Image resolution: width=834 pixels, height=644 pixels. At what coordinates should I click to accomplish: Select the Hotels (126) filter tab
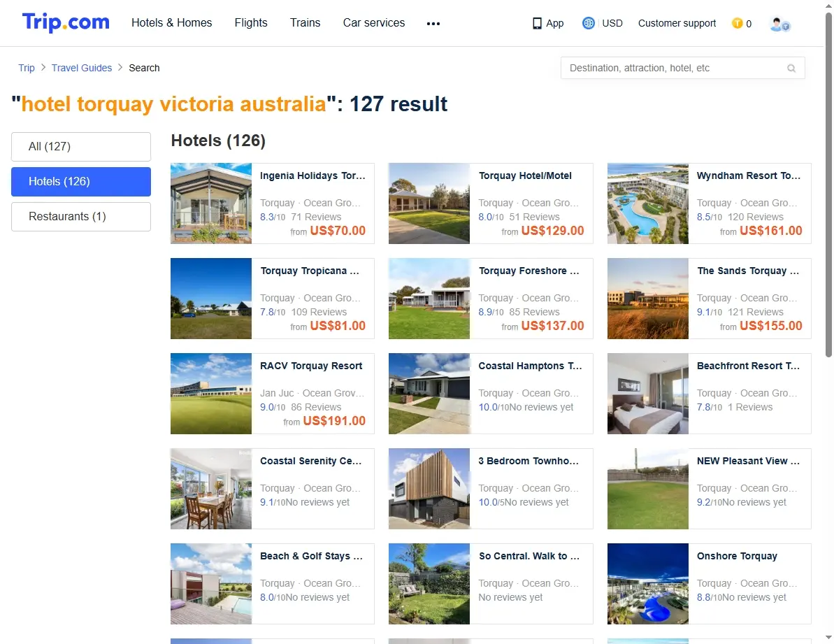tap(81, 181)
